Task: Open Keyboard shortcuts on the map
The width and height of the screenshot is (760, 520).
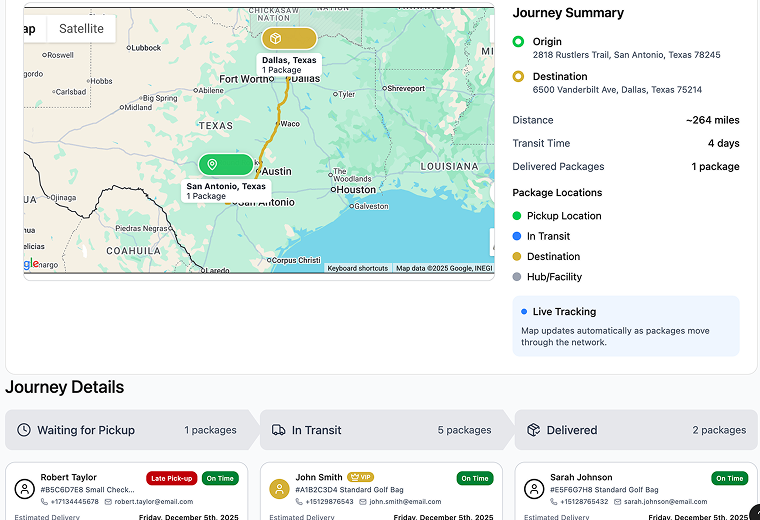Action: [358, 268]
